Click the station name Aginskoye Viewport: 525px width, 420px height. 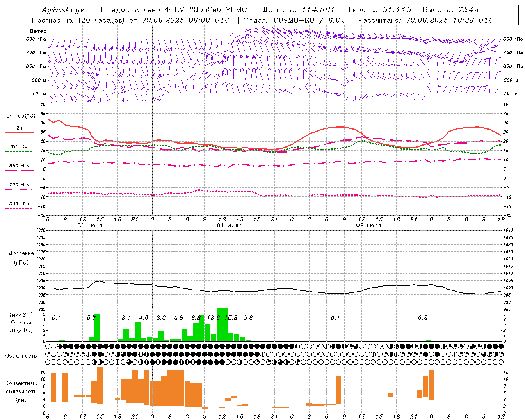pos(63,10)
